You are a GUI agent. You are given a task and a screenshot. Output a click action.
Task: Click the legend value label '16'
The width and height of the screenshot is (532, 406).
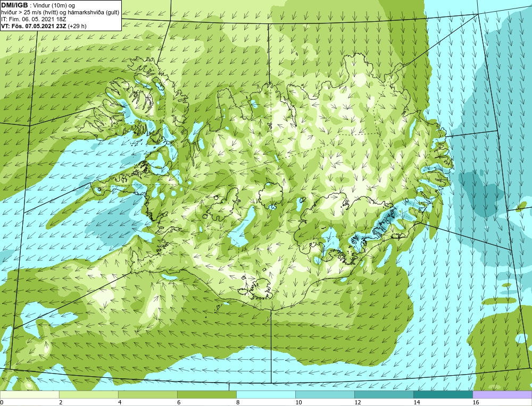pos(475,402)
